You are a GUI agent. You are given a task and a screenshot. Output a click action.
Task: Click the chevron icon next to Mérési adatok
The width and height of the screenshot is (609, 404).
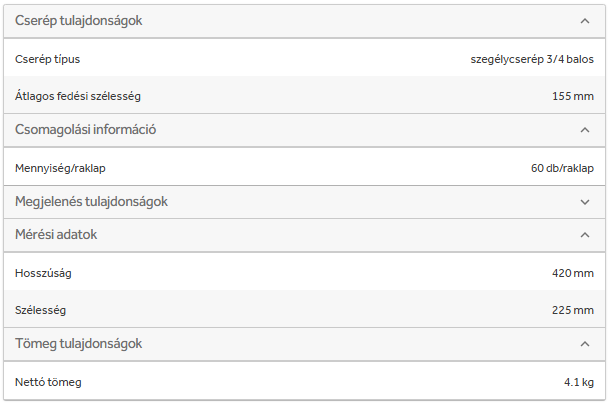pos(585,235)
